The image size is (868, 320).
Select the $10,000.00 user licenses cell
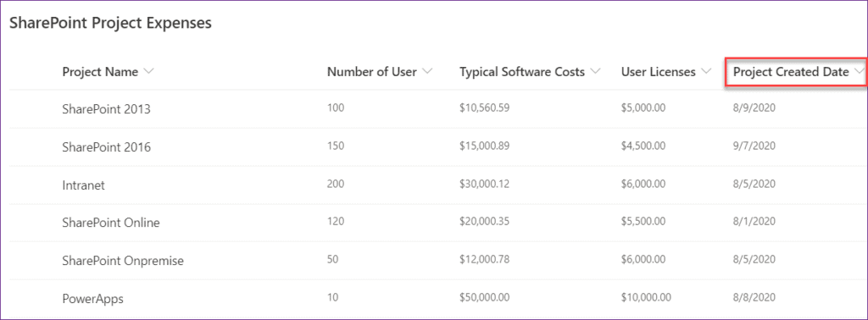pyautogui.click(x=646, y=297)
